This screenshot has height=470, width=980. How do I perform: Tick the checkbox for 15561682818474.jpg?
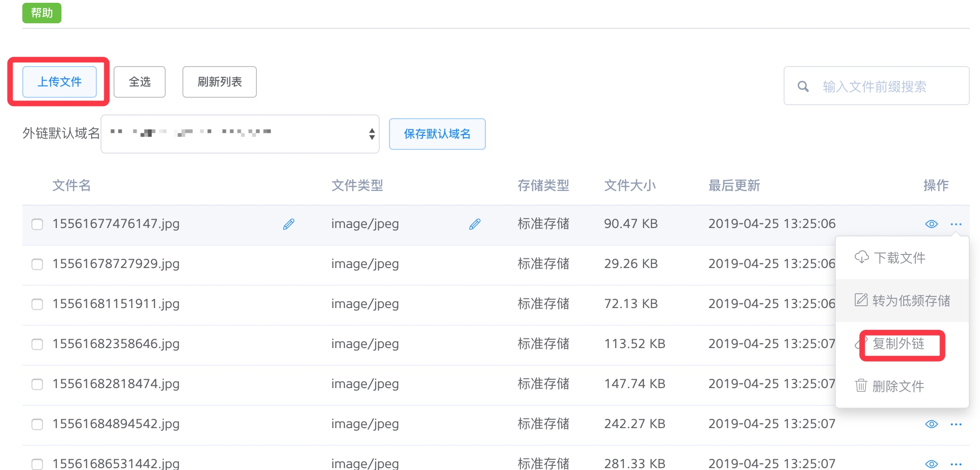(x=37, y=384)
